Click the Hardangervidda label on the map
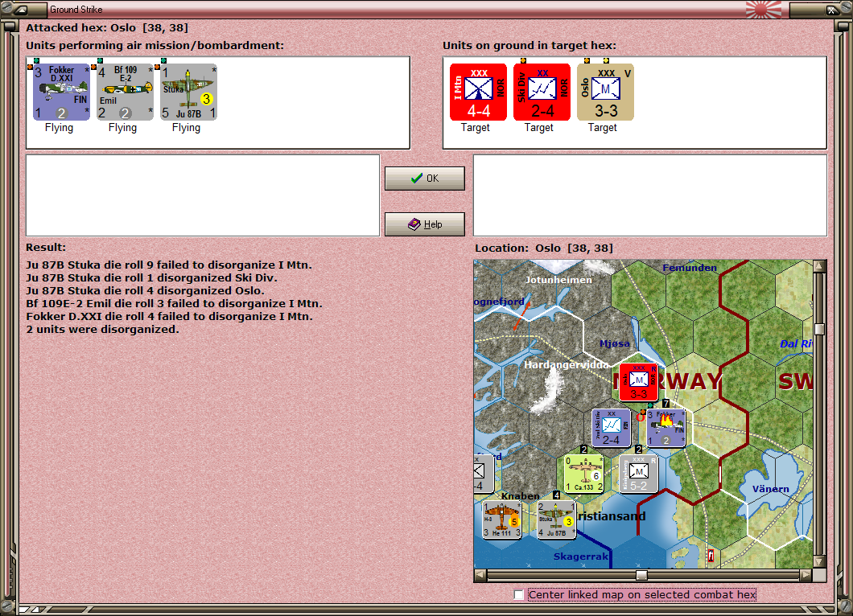The height and width of the screenshot is (616, 853). [x=567, y=365]
